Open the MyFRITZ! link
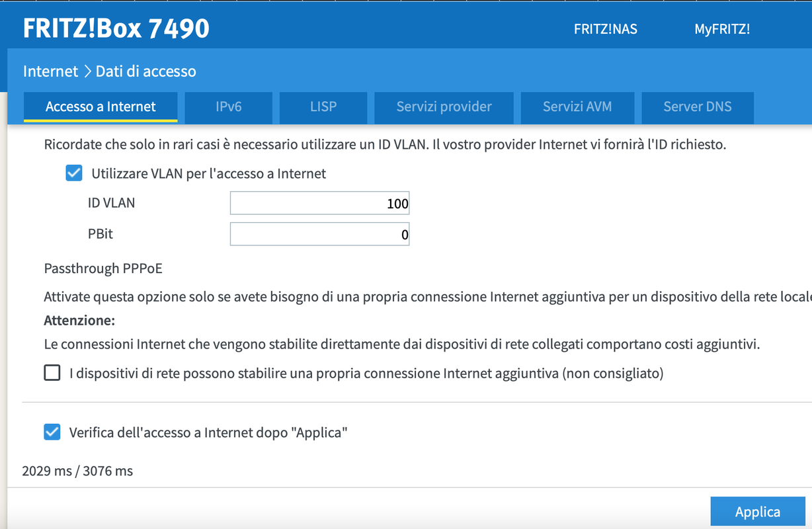Screen dimensions: 812x529 point(722,29)
